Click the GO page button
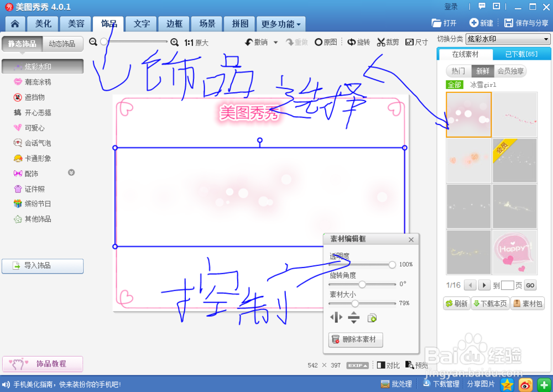The width and height of the screenshot is (553, 392). point(530,285)
